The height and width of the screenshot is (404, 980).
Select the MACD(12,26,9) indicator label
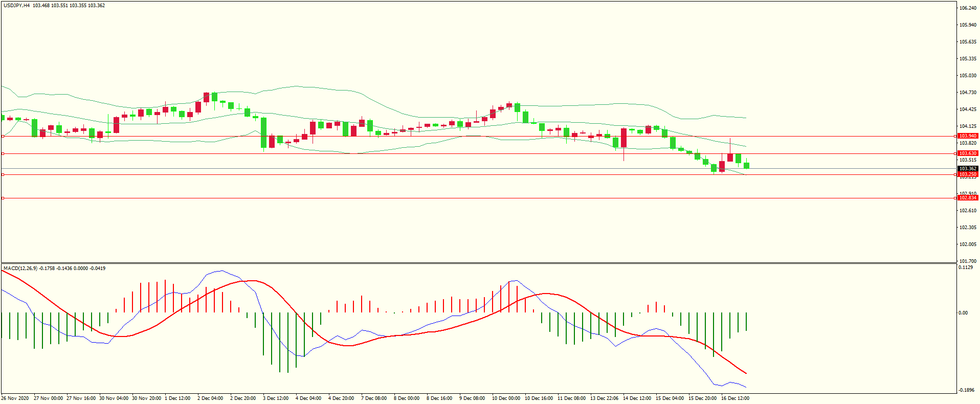tap(20, 268)
